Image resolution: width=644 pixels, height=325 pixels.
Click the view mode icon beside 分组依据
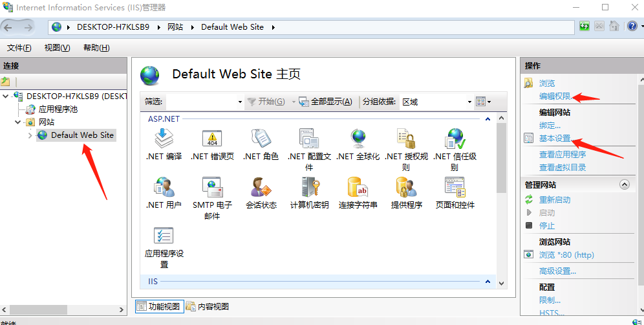pos(480,102)
